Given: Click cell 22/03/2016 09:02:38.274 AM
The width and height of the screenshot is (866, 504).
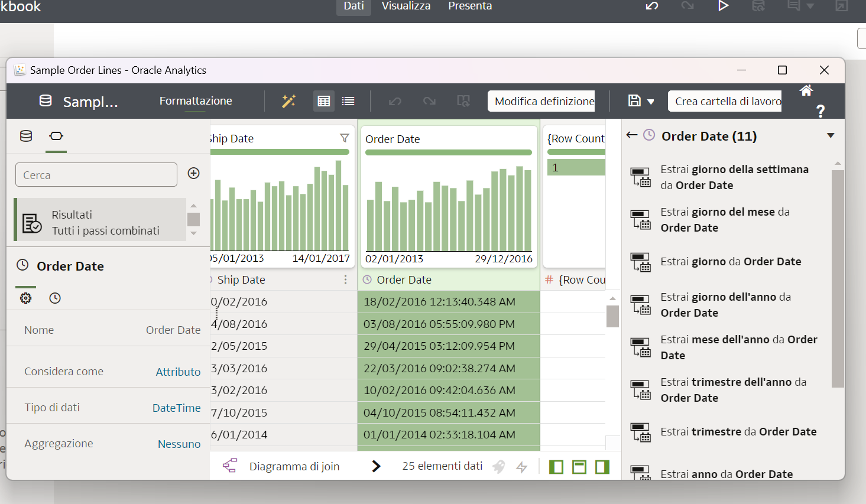Looking at the screenshot, I should pyautogui.click(x=449, y=368).
